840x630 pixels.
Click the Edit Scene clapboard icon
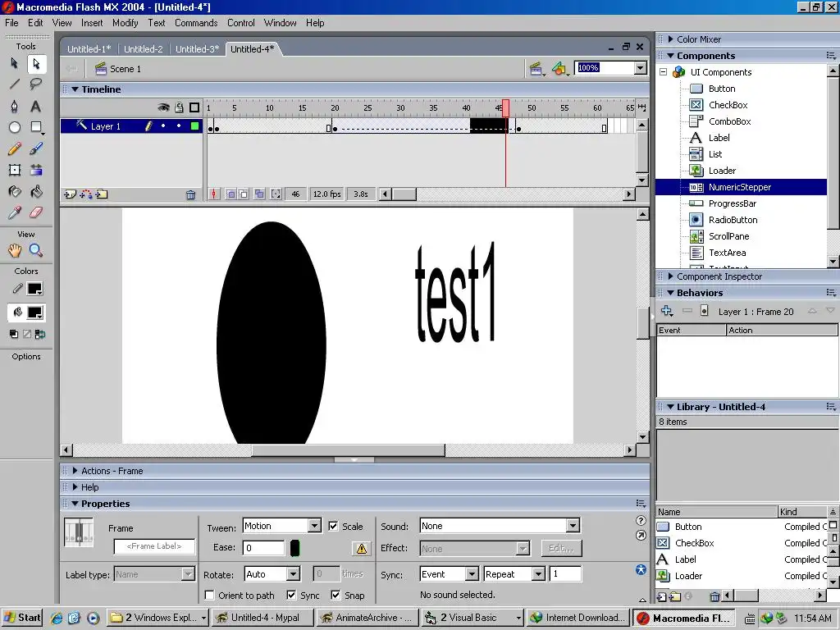coord(536,69)
